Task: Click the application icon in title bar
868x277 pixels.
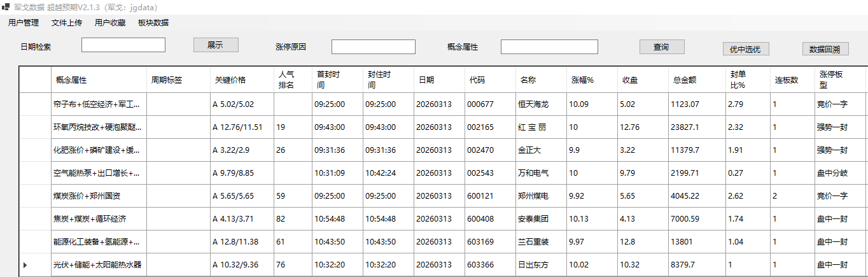Action: tap(6, 7)
